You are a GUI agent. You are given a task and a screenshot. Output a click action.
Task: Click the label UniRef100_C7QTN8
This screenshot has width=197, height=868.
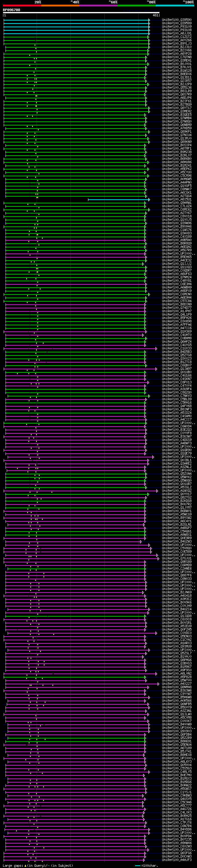click(x=177, y=57)
